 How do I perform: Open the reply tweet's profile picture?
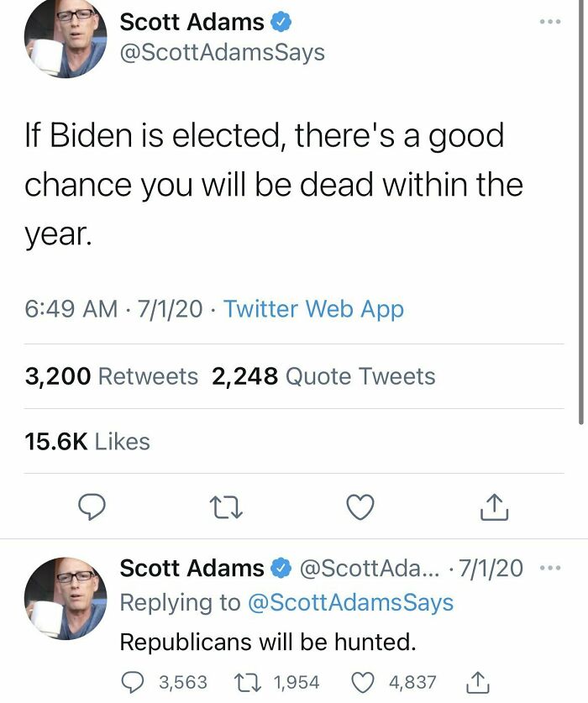pyautogui.click(x=65, y=597)
